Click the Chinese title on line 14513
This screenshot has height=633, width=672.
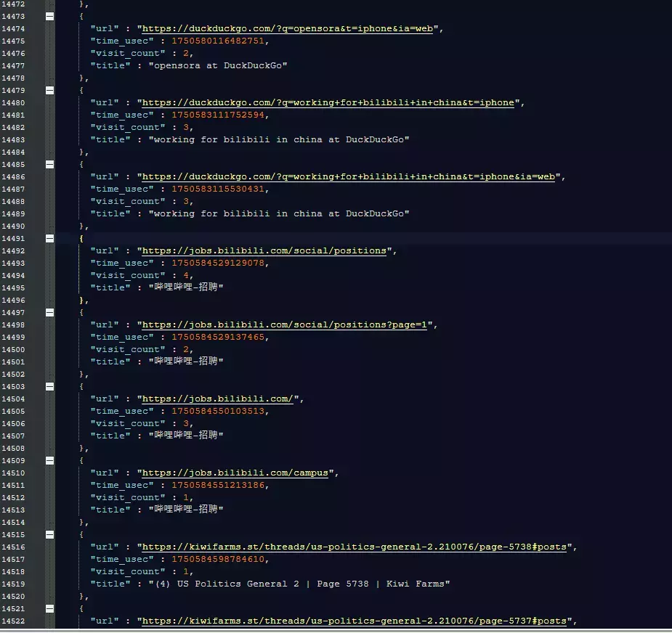pos(185,510)
